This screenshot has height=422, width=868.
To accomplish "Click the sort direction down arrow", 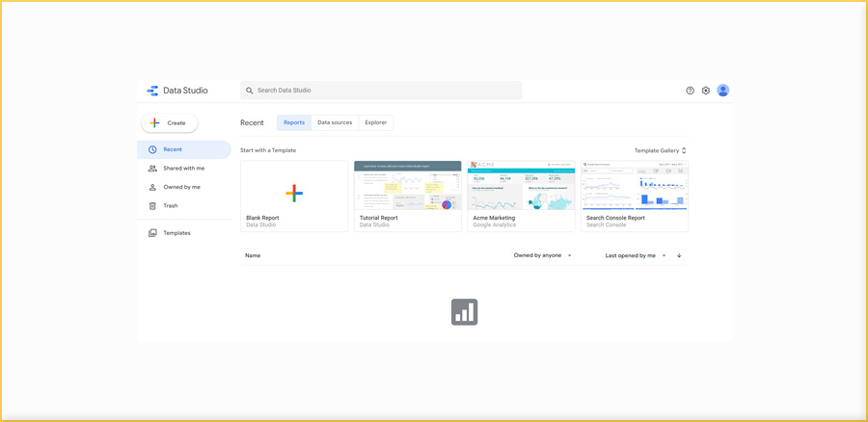I will point(679,255).
